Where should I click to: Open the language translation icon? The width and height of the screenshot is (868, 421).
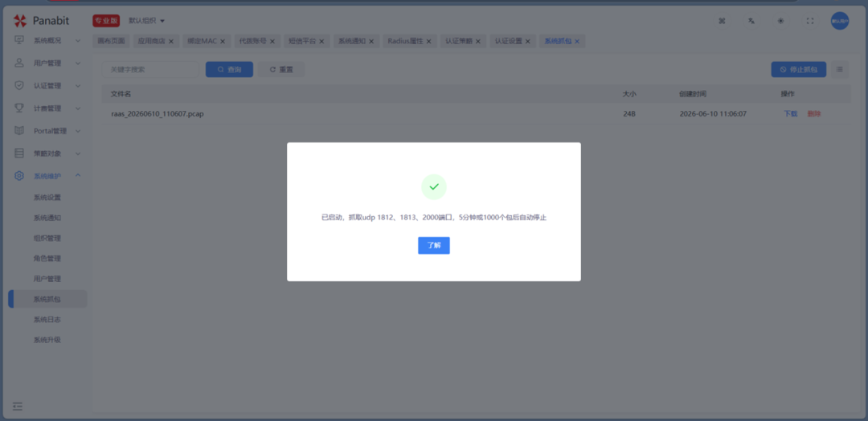pyautogui.click(x=751, y=21)
